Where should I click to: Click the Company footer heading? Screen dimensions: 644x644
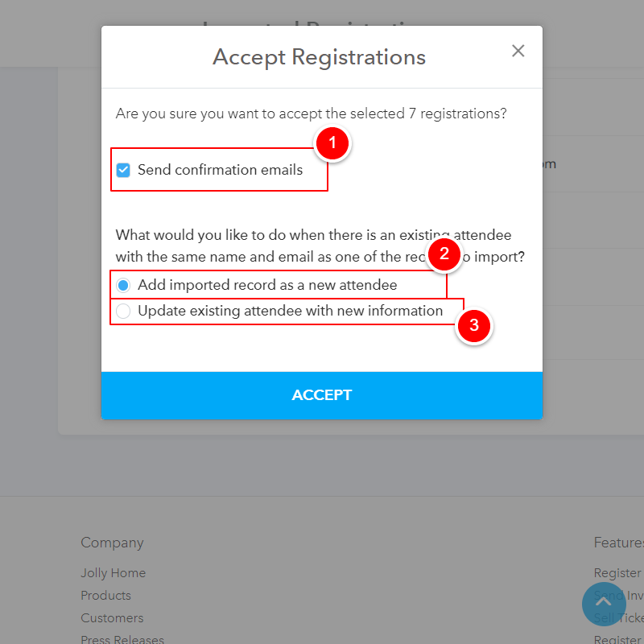(x=112, y=543)
